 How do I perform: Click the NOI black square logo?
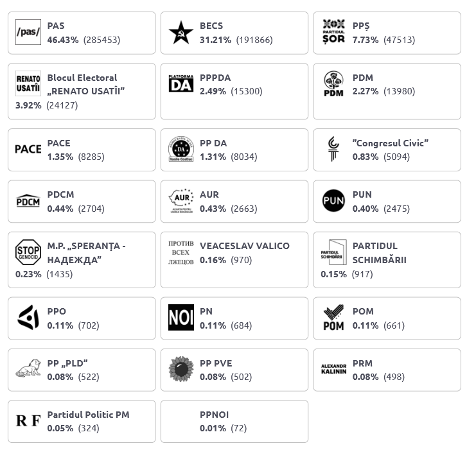181,317
